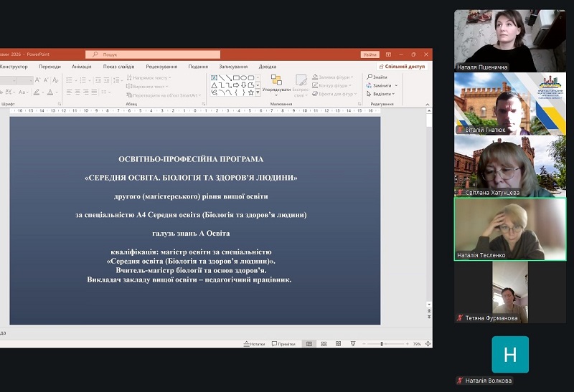Open the Animation (Анімація) tab
This screenshot has width=574, height=392.
pos(81,67)
